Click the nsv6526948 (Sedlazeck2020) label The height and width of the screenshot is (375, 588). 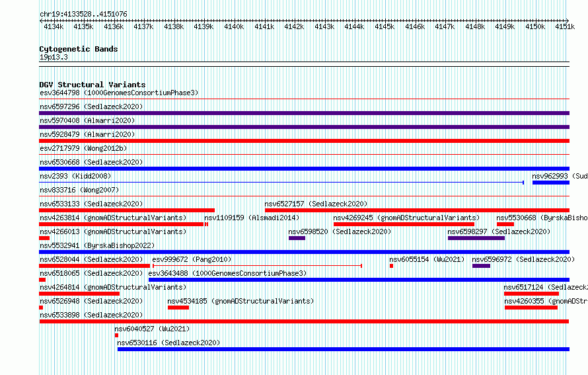91,301
